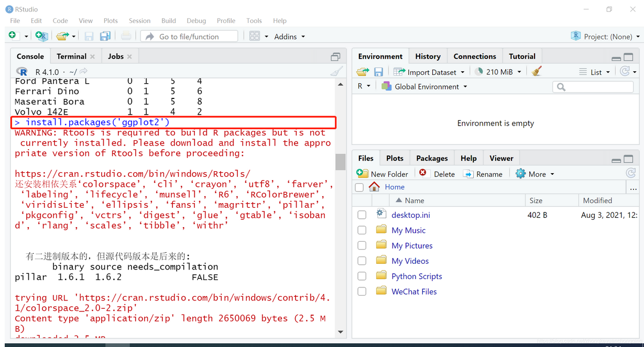Refresh the Environment pane
This screenshot has height=347, width=644.
click(625, 72)
